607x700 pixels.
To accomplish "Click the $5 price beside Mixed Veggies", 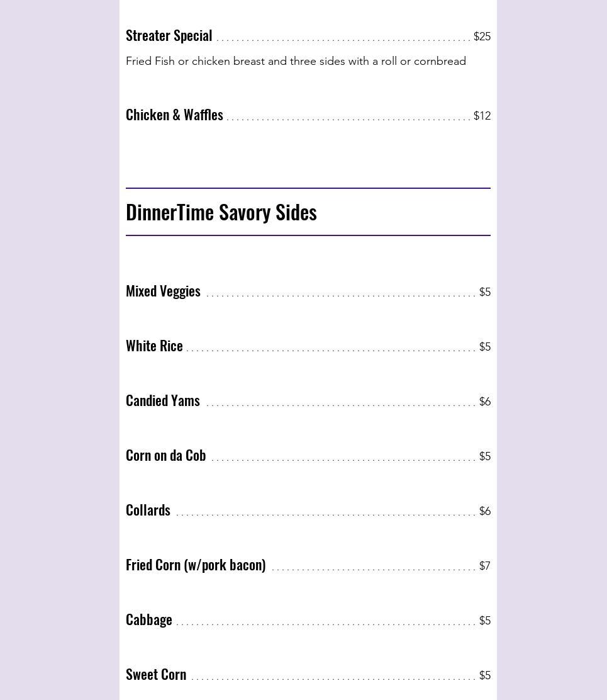I will (484, 292).
